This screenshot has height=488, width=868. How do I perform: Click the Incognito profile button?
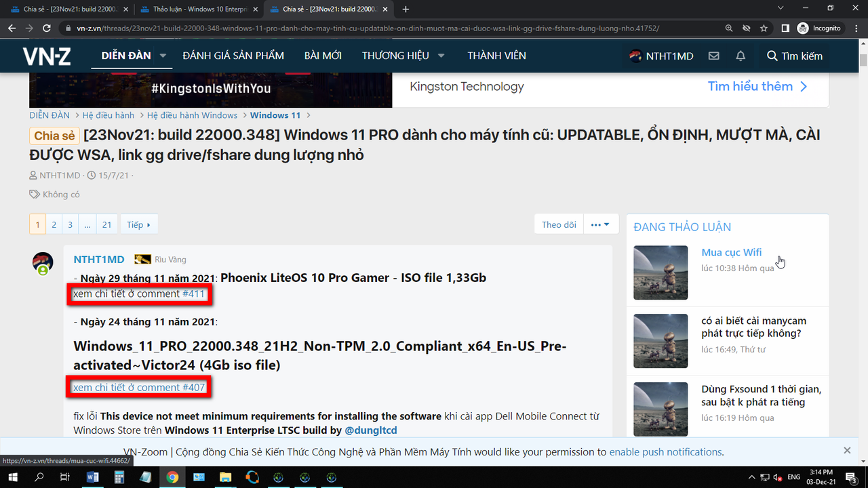click(819, 28)
